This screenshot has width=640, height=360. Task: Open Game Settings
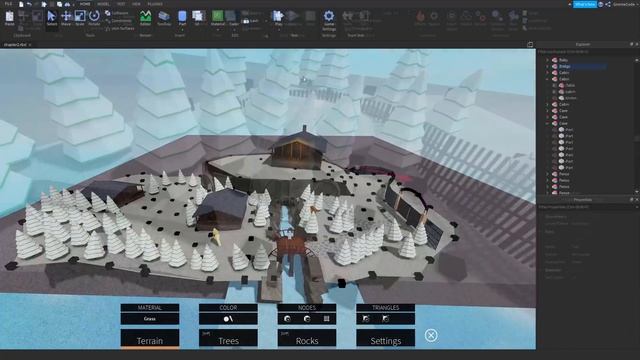point(329,20)
